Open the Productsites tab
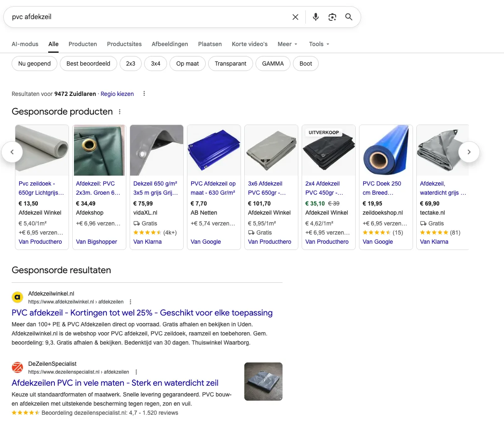The height and width of the screenshot is (421, 504). click(124, 44)
